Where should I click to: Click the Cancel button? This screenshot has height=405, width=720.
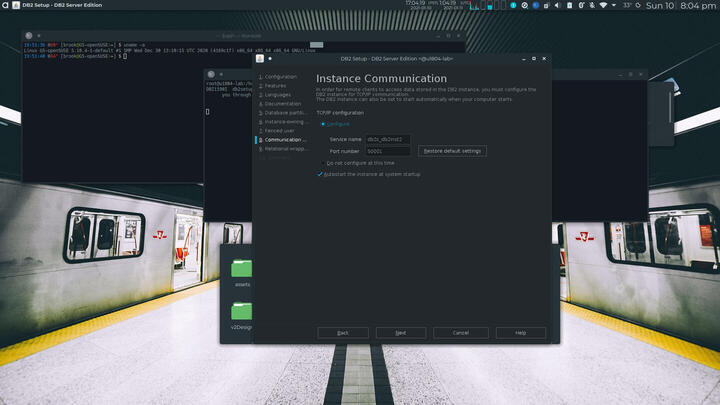[461, 333]
